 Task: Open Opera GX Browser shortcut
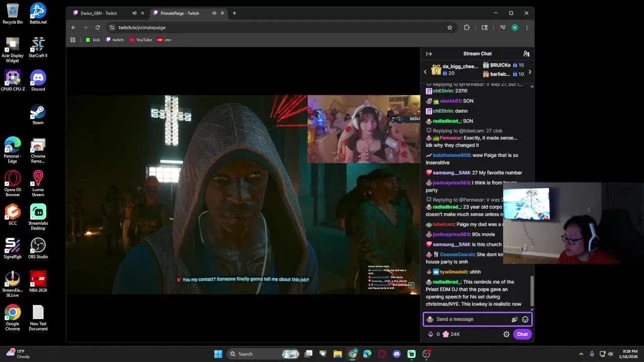click(x=13, y=184)
